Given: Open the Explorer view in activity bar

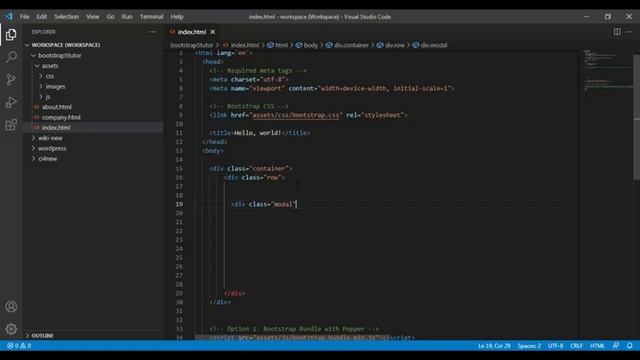Looking at the screenshot, I should click(11, 35).
